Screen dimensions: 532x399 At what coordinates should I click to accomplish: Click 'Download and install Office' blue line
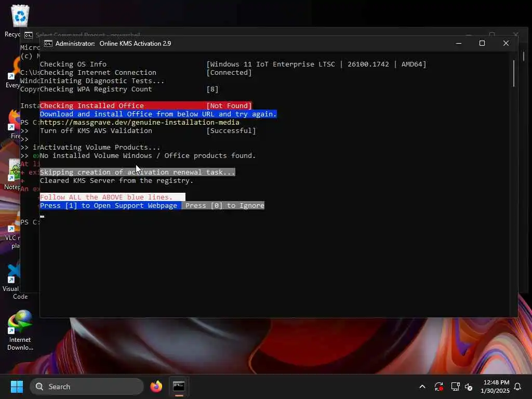tap(158, 114)
